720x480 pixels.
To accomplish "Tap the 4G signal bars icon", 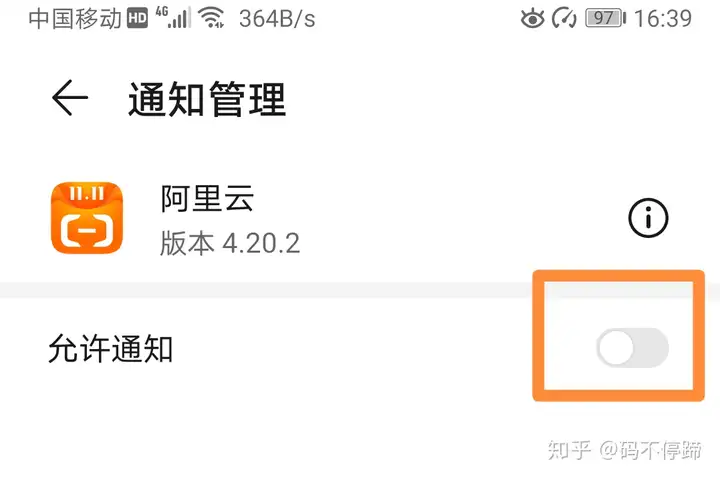I will pyautogui.click(x=173, y=17).
